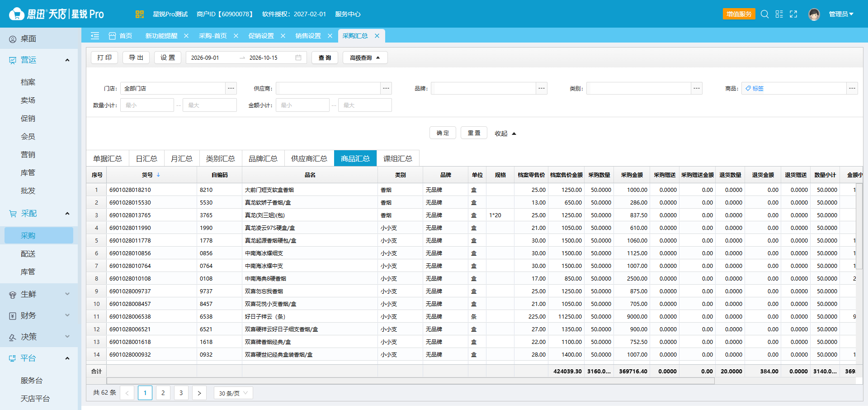Viewport: 868px width, 410px height.
Task: Change the 30 条/页 page size dropdown
Action: tap(233, 393)
